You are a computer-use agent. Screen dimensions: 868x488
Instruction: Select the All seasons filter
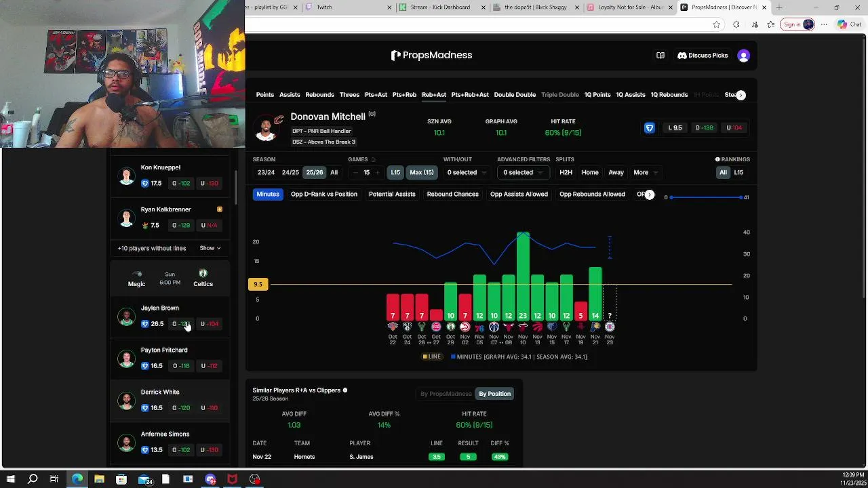(x=334, y=173)
